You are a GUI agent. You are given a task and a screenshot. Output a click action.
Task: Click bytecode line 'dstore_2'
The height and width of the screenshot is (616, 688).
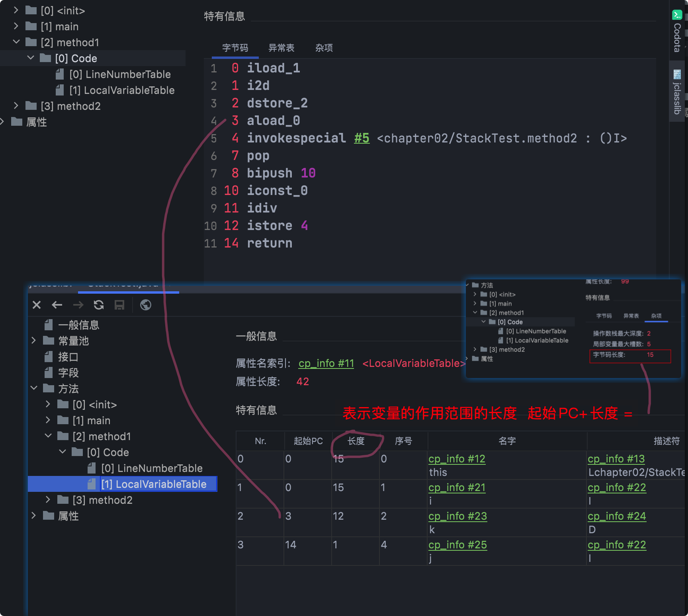tap(277, 103)
